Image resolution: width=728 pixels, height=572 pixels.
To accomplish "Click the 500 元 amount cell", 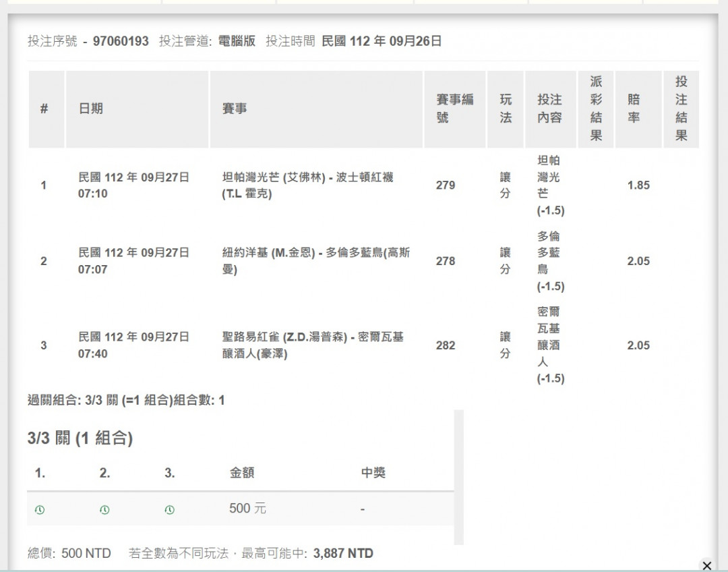I will click(x=247, y=509).
